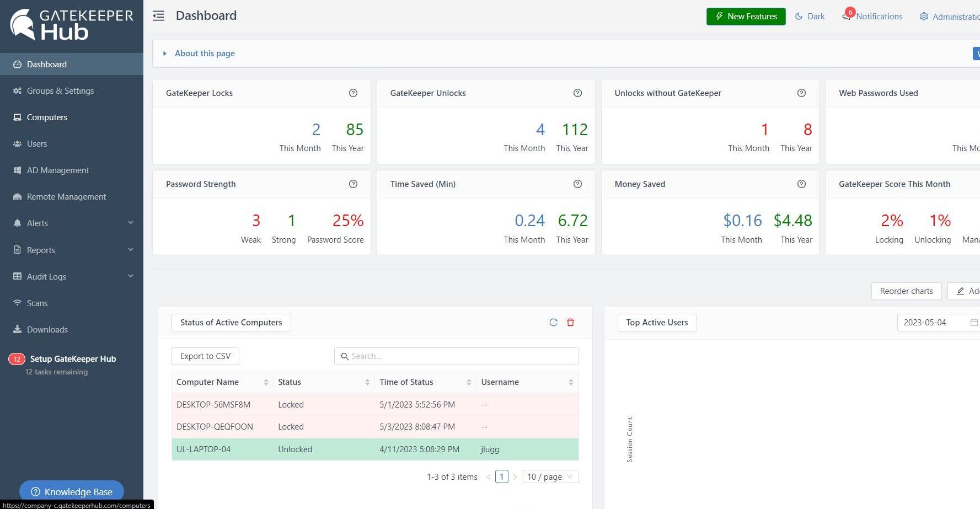Click the 85 locks This Year value
Viewport: 980px width, 509px height.
pyautogui.click(x=355, y=130)
